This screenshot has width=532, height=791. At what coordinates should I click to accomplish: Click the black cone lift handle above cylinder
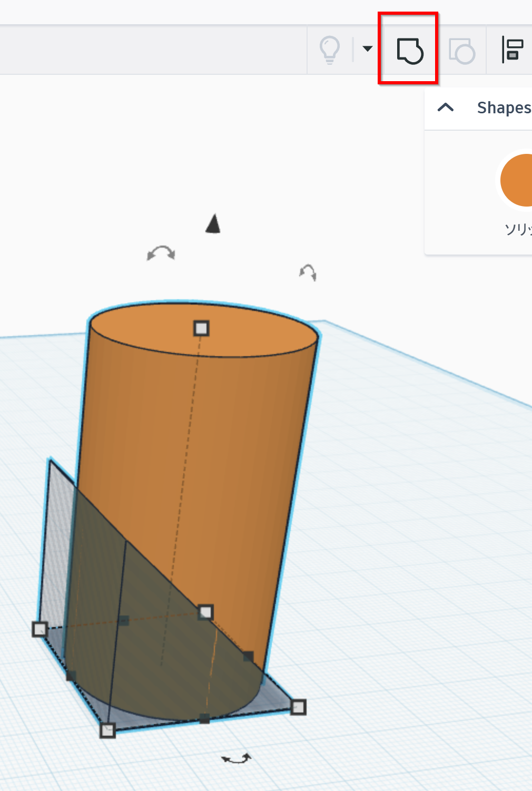(x=213, y=223)
